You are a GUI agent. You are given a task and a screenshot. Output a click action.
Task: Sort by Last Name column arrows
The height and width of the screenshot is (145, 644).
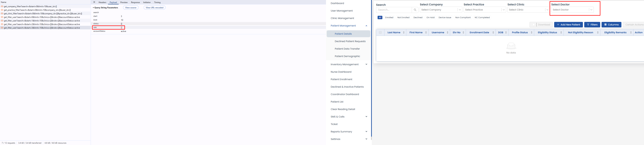click(x=404, y=32)
